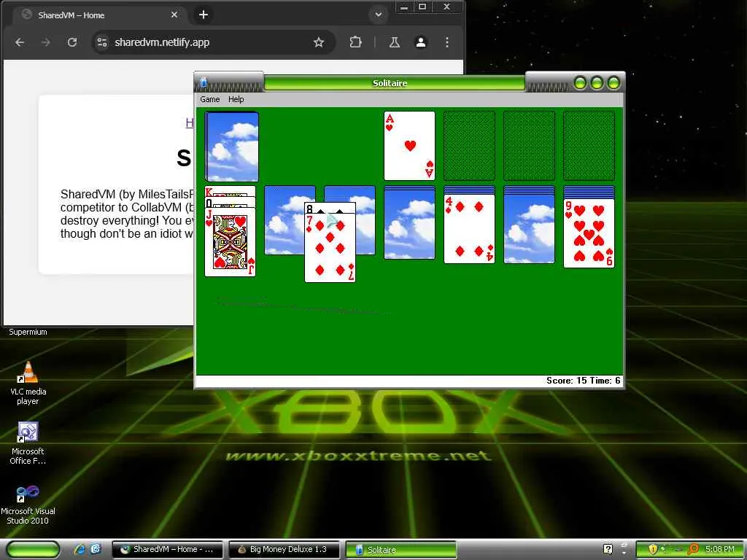View site information for sharedvm.netlify.app
Viewport: 747px width, 560px height.
pyautogui.click(x=102, y=42)
